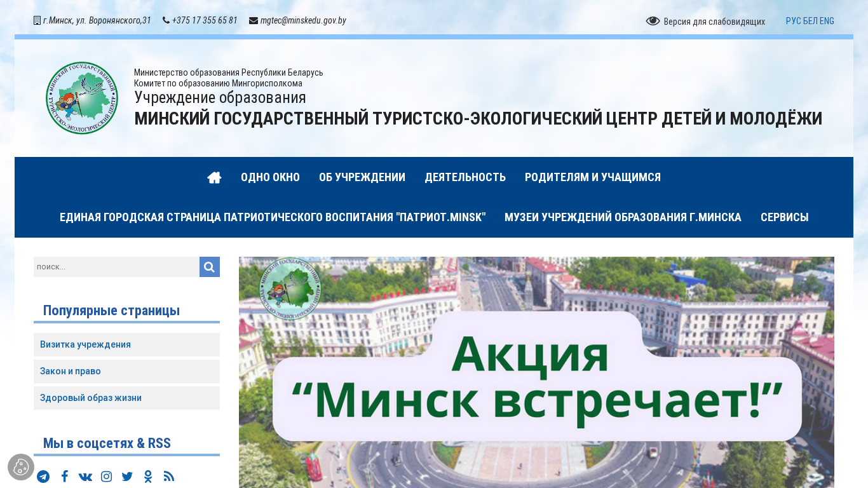
Task: Click the center's full name heading
Action: coord(478,119)
